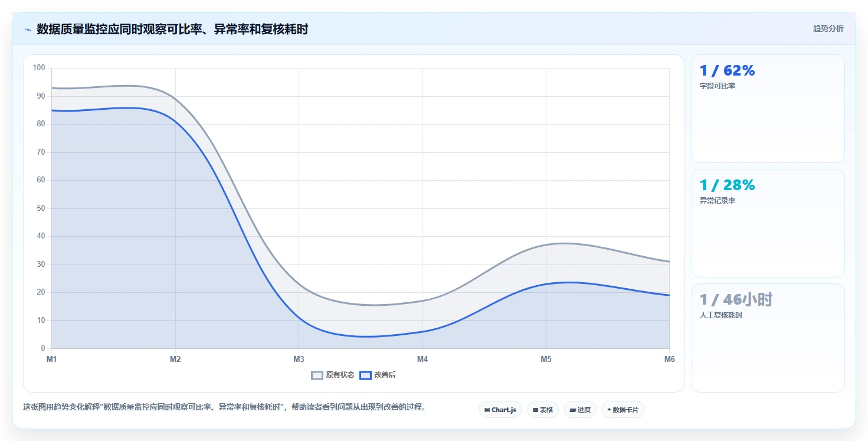The width and height of the screenshot is (868, 441).
Task: Click the gray 原有状态 legend swatch
Action: coord(317,375)
